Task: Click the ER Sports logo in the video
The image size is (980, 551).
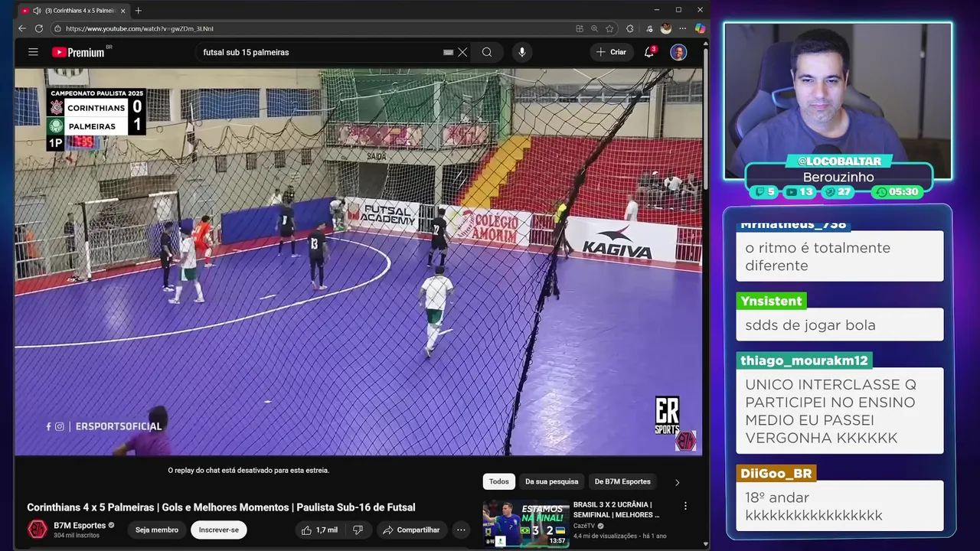Action: tap(667, 416)
